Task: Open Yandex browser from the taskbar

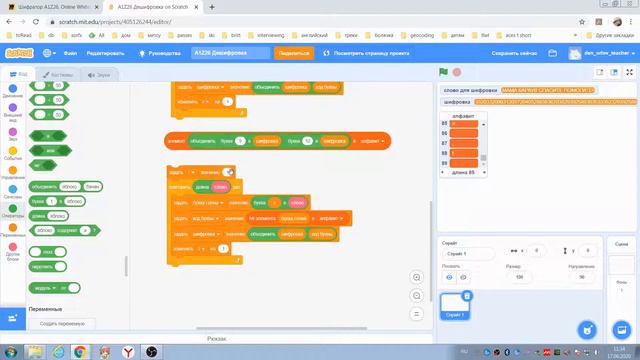Action: [x=128, y=352]
